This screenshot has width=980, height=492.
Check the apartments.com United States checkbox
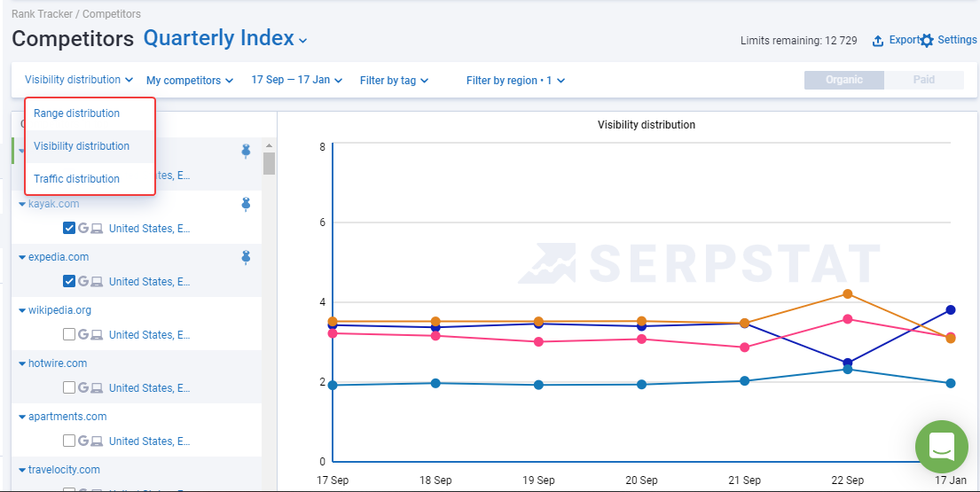(x=69, y=441)
